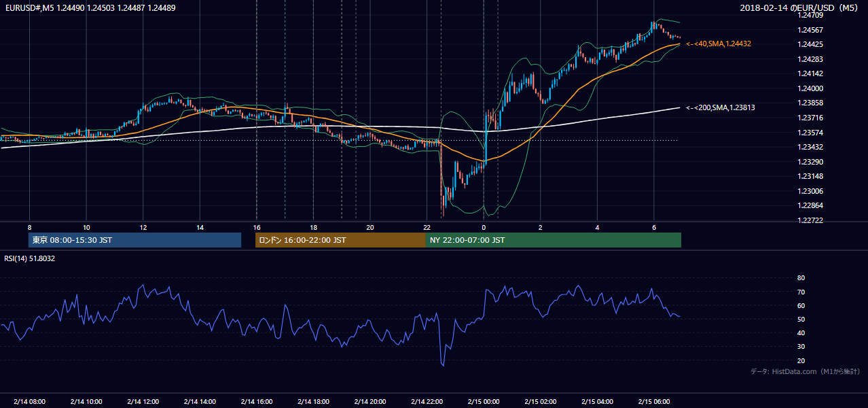Click the 2/14 18:00 time axis label

[x=313, y=402]
